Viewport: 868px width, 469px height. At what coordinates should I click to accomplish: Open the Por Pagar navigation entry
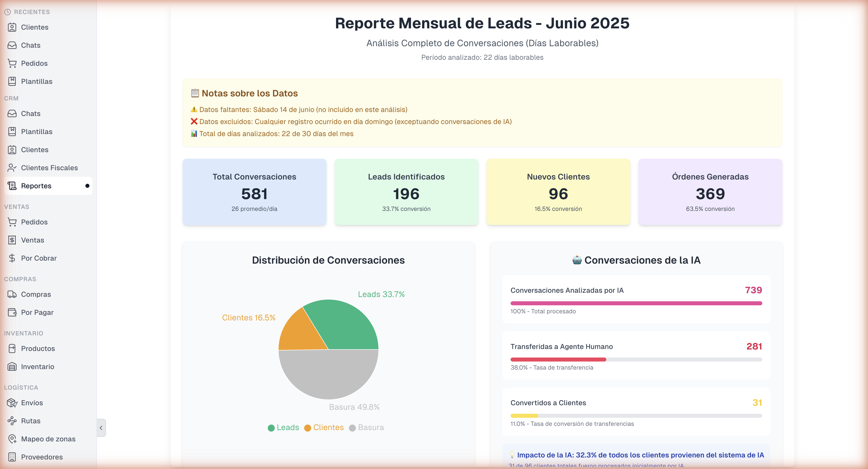tap(38, 312)
